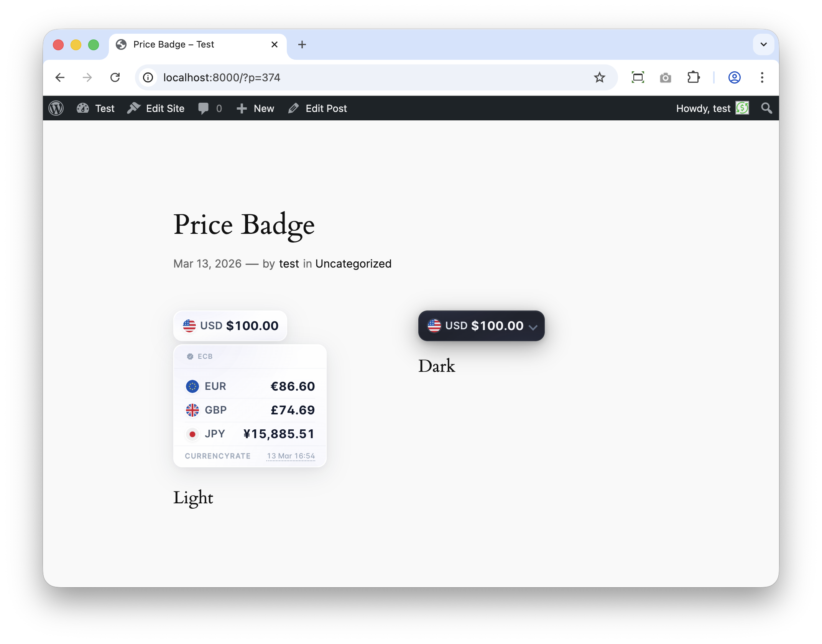Click the GBP flag icon beside £74.69
822x644 pixels.
(193, 410)
